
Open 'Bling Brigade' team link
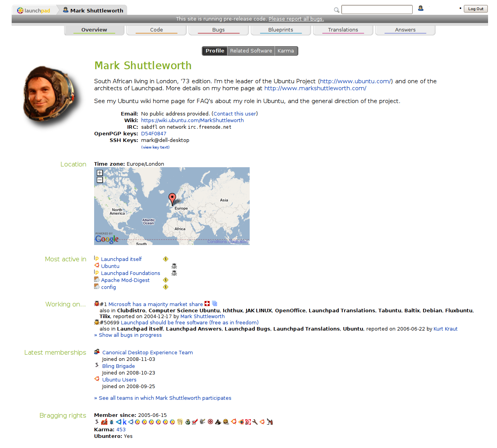coord(119,366)
